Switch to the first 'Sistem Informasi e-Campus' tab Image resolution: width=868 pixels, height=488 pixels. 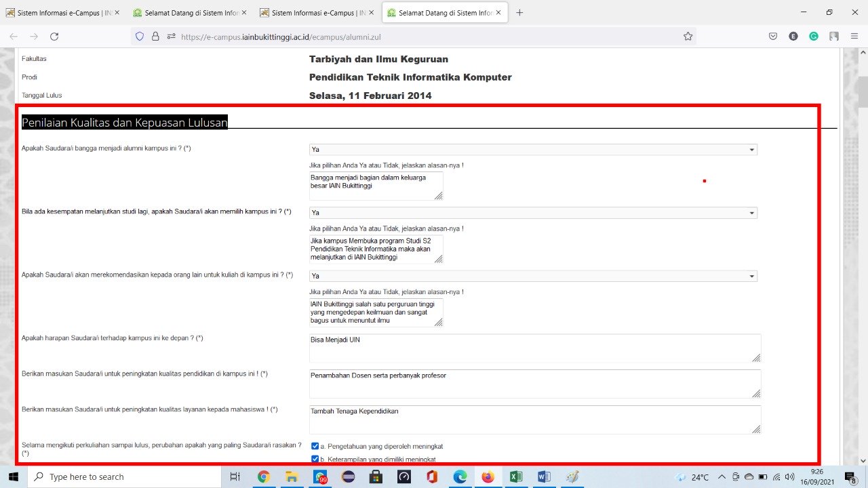pyautogui.click(x=62, y=12)
